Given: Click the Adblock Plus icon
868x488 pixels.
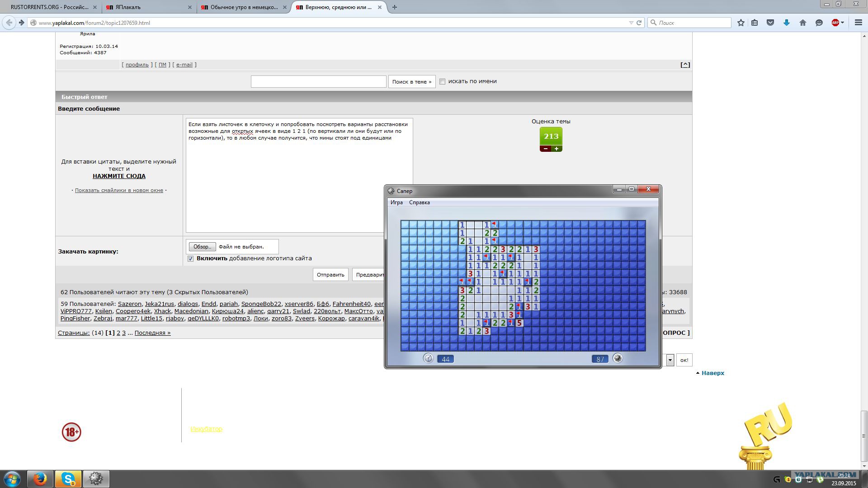Looking at the screenshot, I should (835, 23).
